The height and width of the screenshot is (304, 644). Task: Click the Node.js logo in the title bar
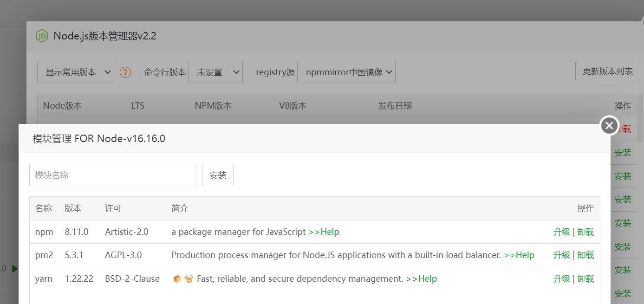[x=42, y=36]
